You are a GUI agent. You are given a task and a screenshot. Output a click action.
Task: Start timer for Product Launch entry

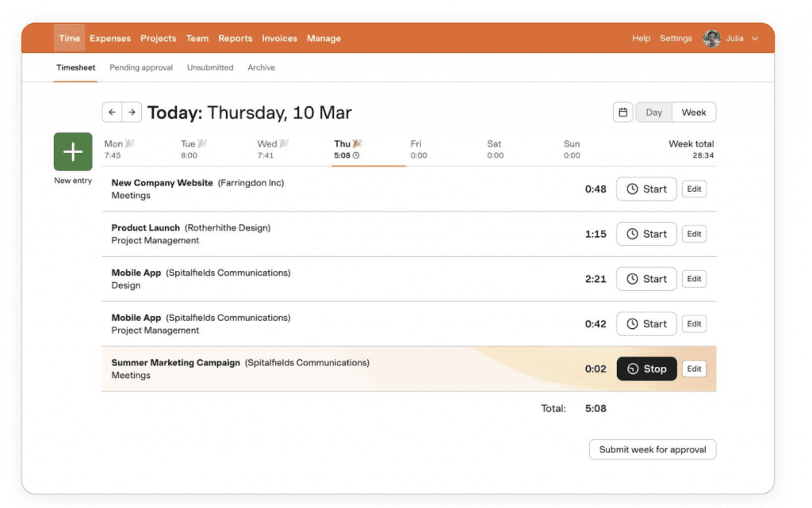pos(646,235)
